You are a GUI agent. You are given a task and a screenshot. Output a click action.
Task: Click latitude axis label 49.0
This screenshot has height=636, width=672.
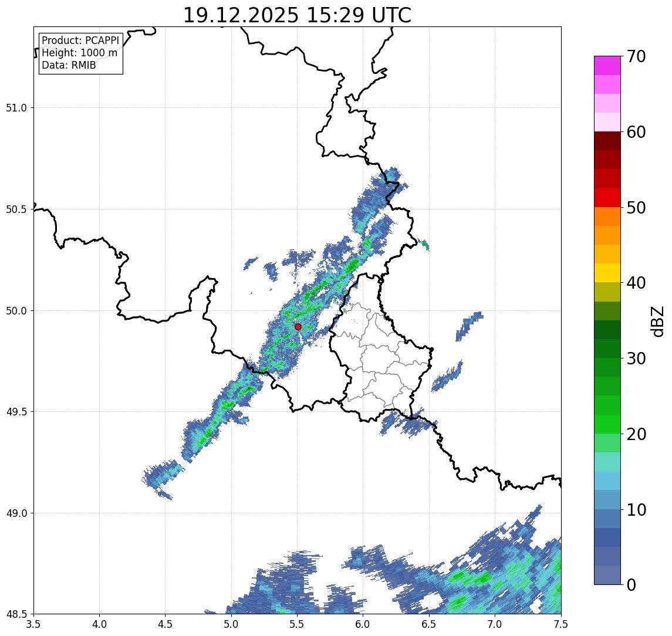point(16,513)
